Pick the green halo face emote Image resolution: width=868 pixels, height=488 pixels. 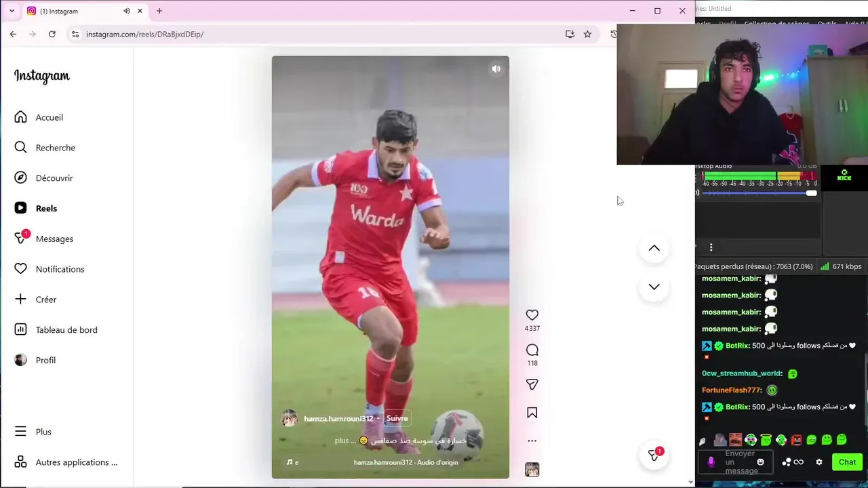coord(766,440)
